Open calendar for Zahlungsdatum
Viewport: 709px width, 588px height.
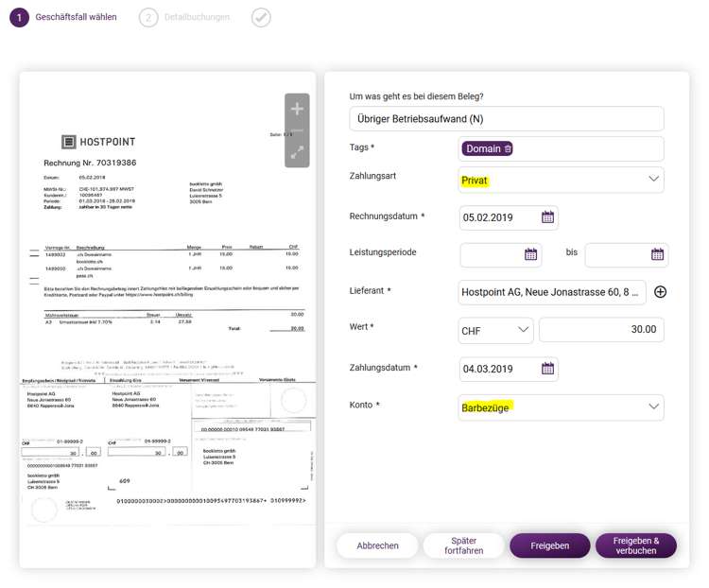tap(547, 369)
